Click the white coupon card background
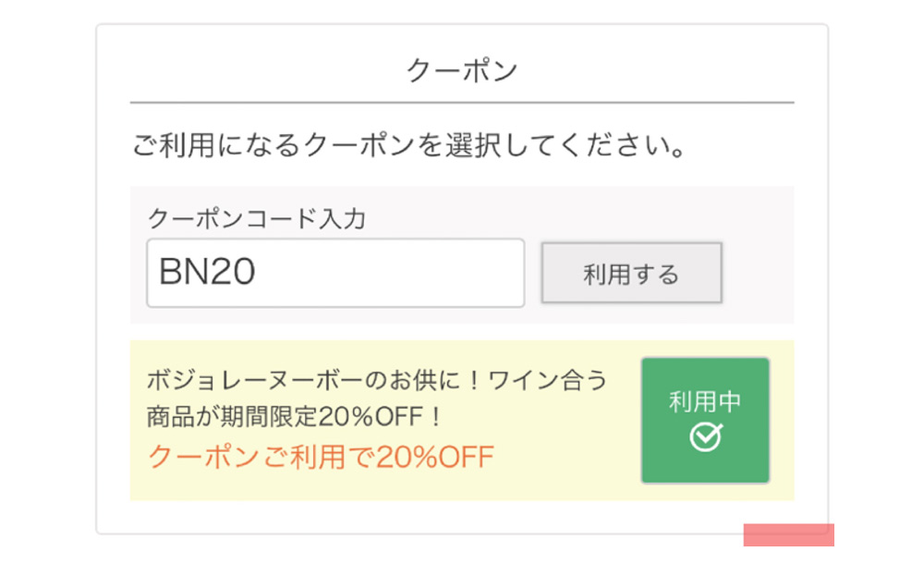Viewport: 924px width, 564px height. point(462,517)
